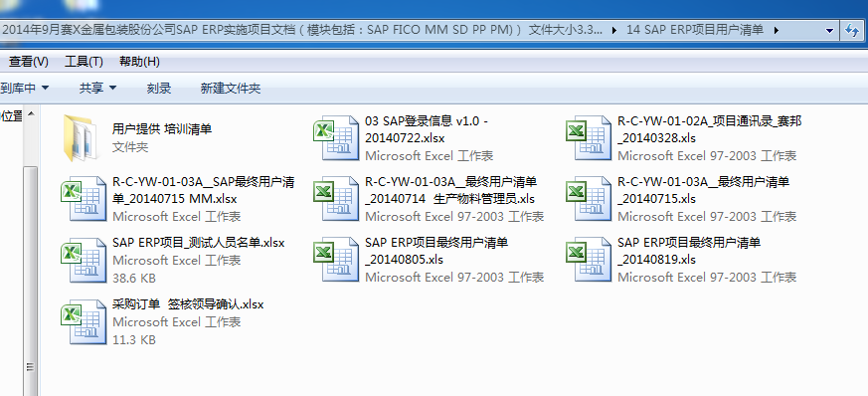Select the Excel icon for 最终用户清单_20140715.xls

589,198
